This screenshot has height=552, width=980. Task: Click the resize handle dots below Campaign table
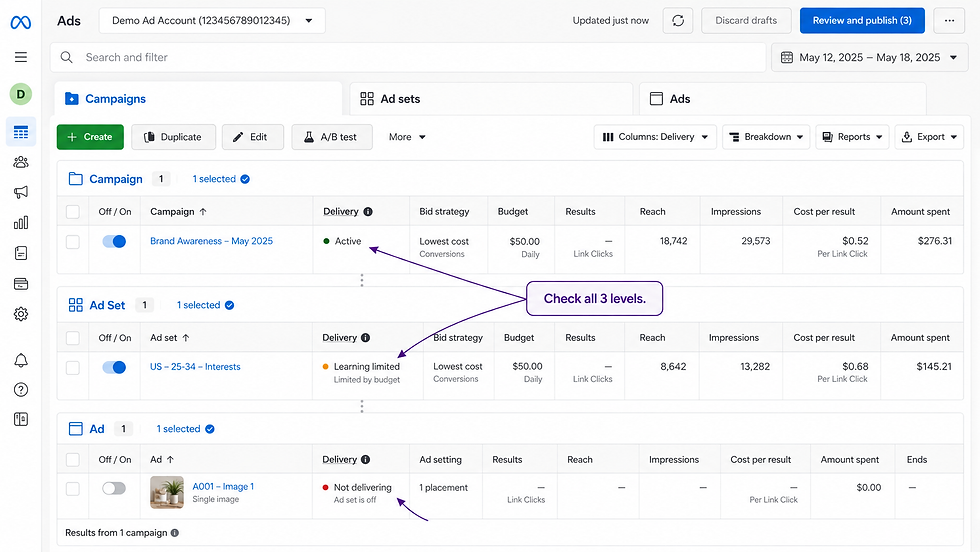tap(362, 280)
